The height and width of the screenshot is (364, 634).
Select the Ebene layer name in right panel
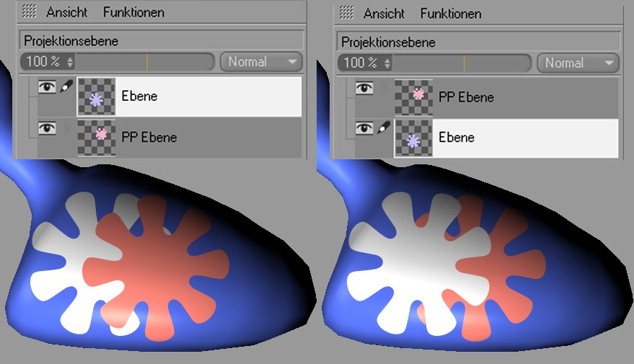457,138
